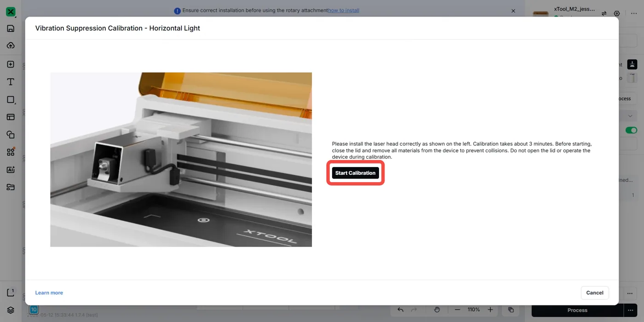644x322 pixels.
Task: Click the duplicate canvas icon in bottom toolbar
Action: (x=511, y=310)
